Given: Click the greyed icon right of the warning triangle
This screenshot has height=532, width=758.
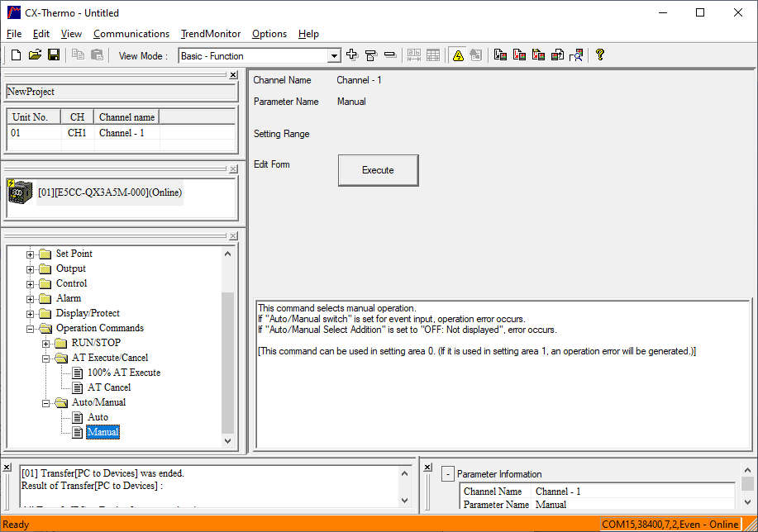Looking at the screenshot, I should (x=476, y=55).
